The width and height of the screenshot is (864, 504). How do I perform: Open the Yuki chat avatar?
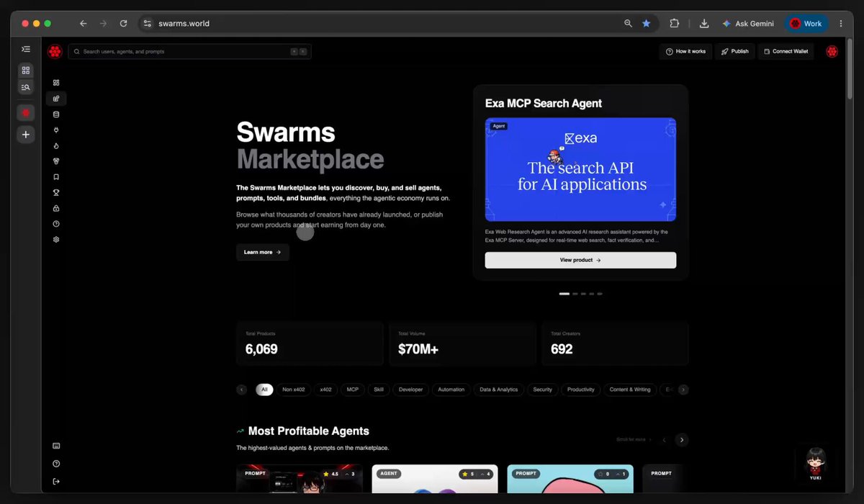pos(816,463)
